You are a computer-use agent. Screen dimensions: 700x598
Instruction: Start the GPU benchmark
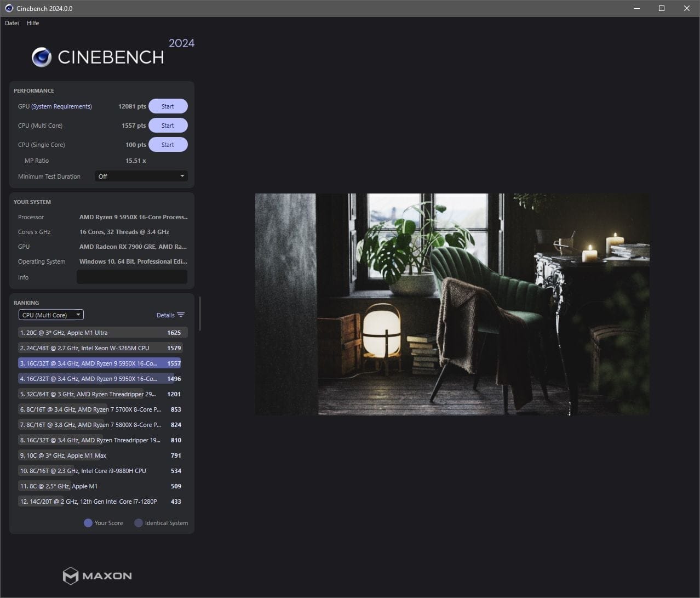tap(168, 106)
